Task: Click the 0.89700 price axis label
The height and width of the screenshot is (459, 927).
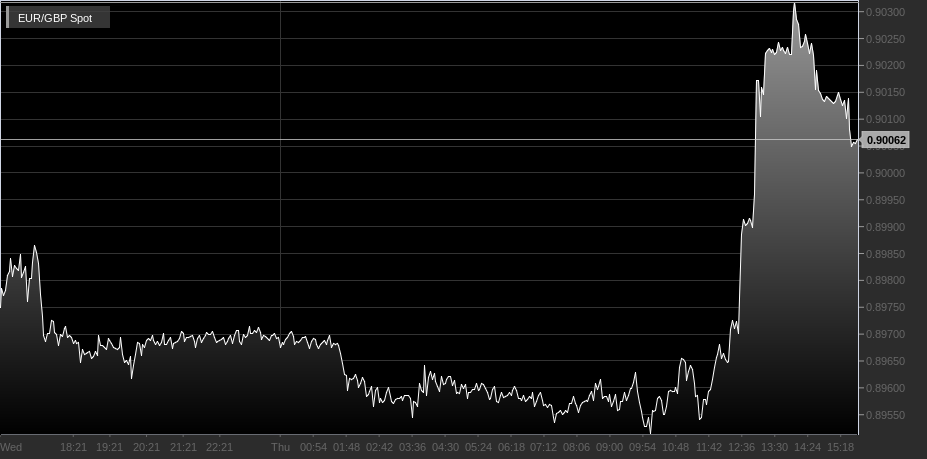Action: (885, 334)
